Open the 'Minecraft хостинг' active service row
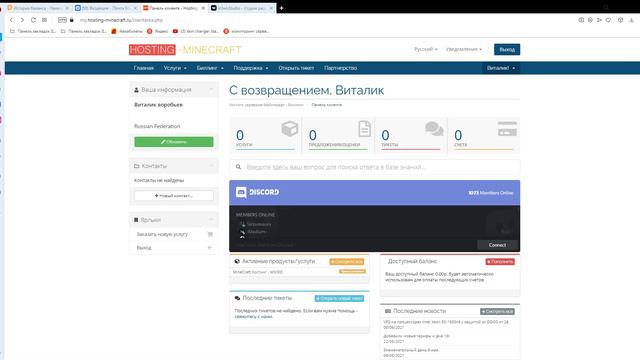640x360 pixels. (299, 272)
